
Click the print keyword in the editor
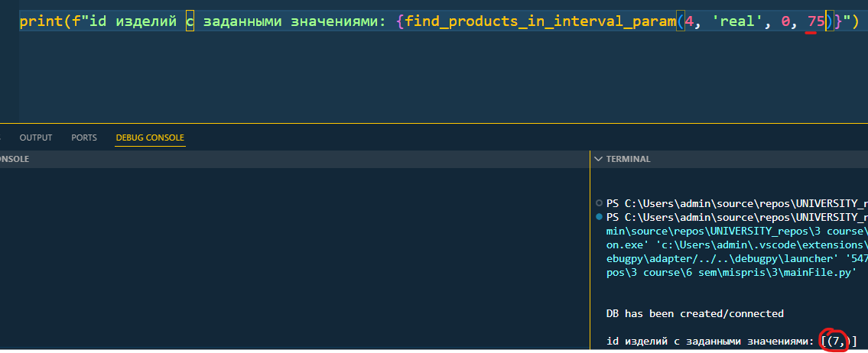coord(42,22)
